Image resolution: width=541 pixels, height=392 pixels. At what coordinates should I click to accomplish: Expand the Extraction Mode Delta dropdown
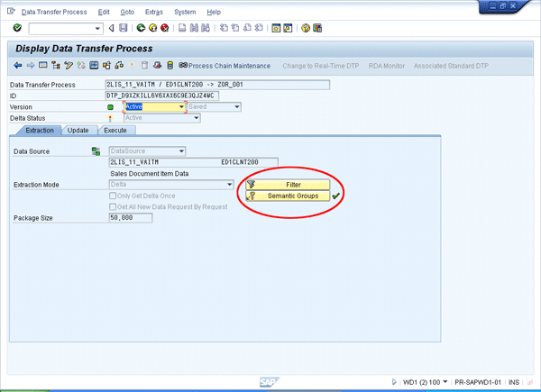229,184
